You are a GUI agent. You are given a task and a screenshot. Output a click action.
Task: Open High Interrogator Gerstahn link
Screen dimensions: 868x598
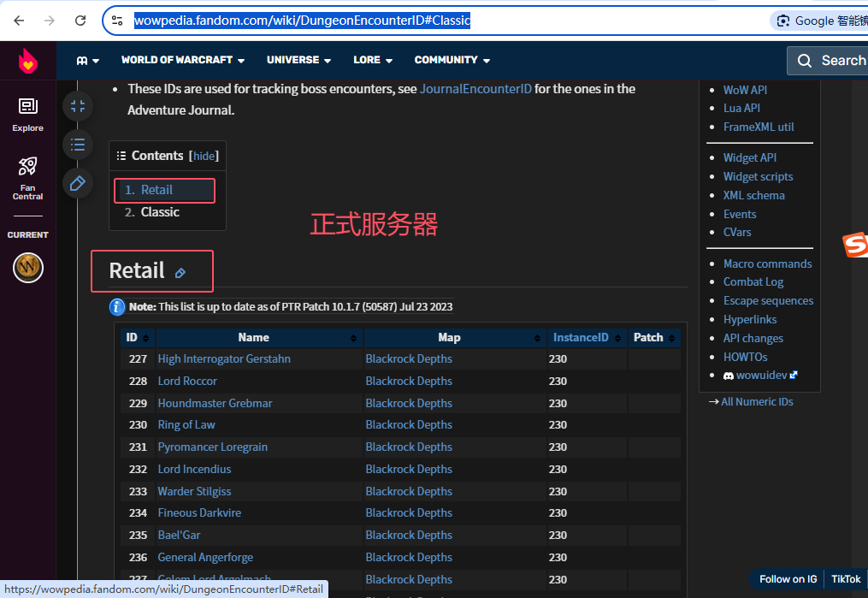tap(224, 358)
